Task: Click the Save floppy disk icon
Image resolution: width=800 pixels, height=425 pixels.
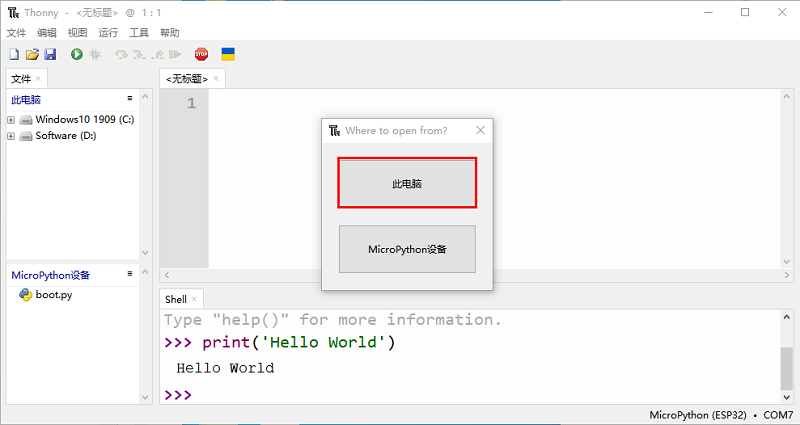Action: coord(50,54)
